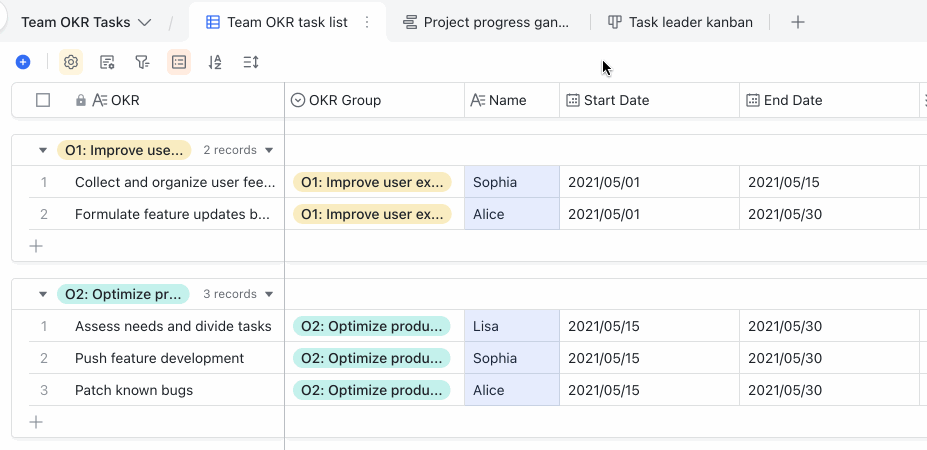The width and height of the screenshot is (927, 450).
Task: Click teal O2 tag in group header
Action: point(123,294)
